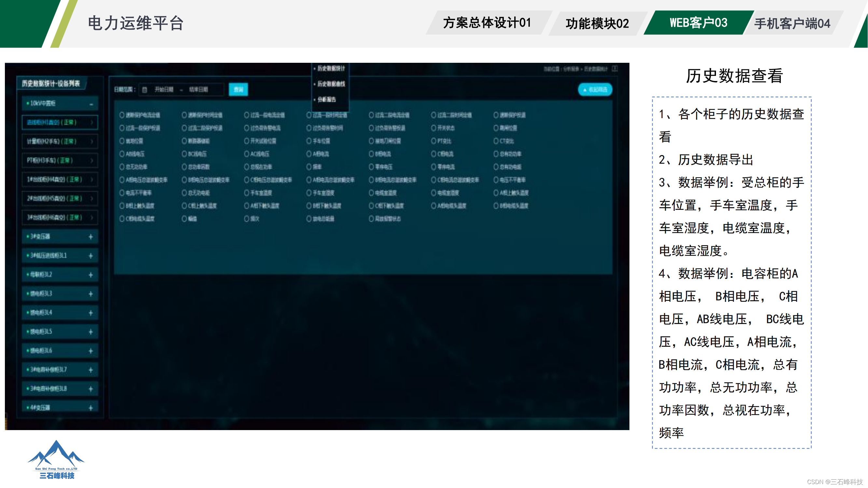Expand the 4#变压器 device group
Screen dimensions: 868x488
91,408
